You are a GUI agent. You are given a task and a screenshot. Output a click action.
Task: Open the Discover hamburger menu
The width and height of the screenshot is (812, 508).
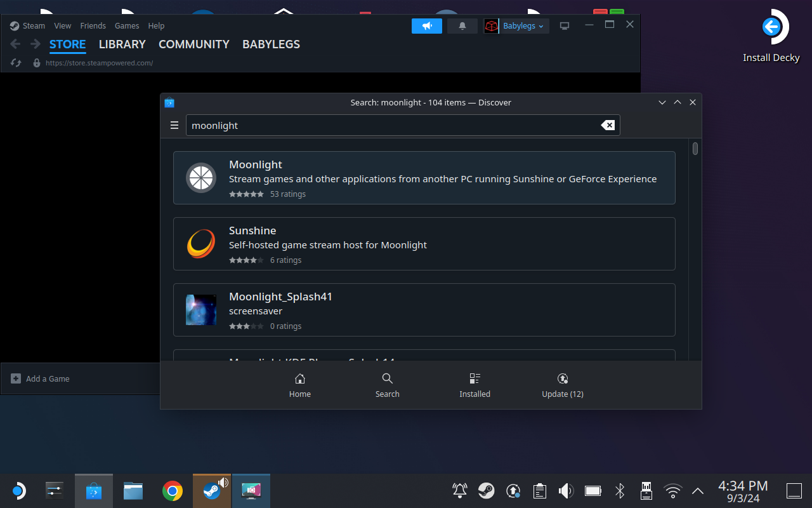pyautogui.click(x=174, y=125)
